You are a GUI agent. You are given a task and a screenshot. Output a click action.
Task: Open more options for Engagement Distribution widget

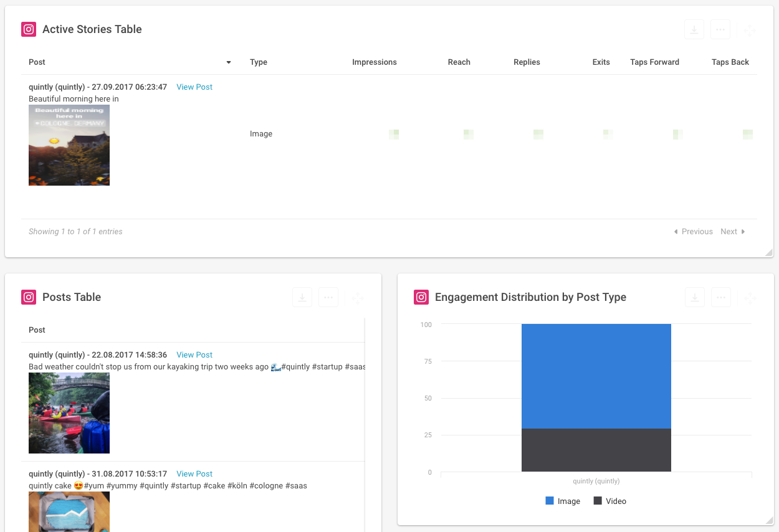[x=721, y=297]
